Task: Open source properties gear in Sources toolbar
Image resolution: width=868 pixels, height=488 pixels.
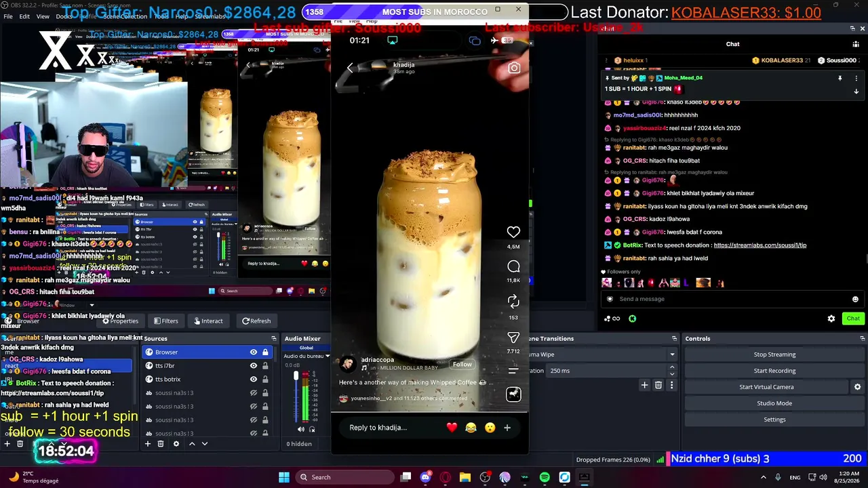Action: point(176,444)
